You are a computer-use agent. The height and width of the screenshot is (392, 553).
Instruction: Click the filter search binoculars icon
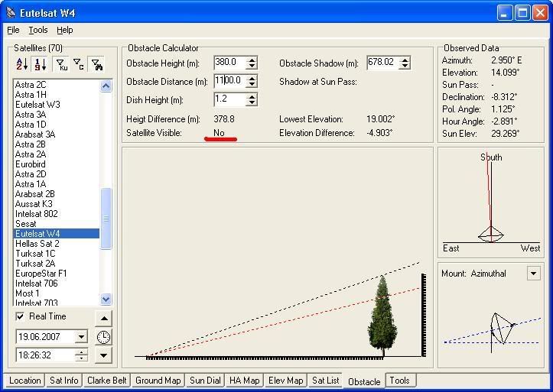(96, 64)
